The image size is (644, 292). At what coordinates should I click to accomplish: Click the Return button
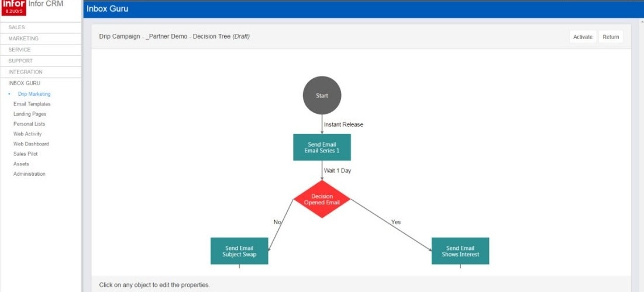611,37
